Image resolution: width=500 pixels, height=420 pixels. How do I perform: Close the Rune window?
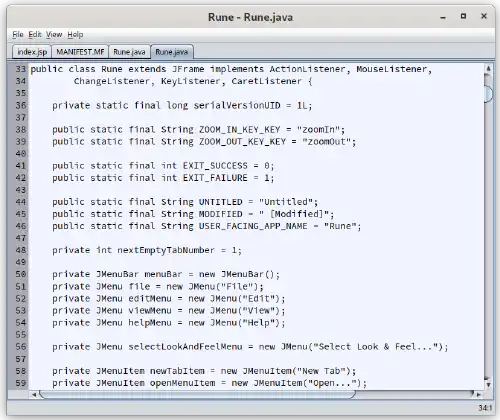point(484,16)
